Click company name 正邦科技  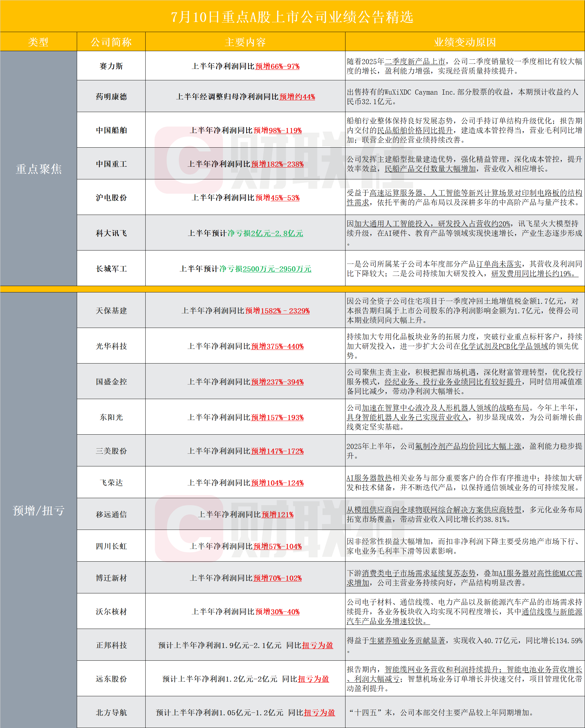click(111, 645)
